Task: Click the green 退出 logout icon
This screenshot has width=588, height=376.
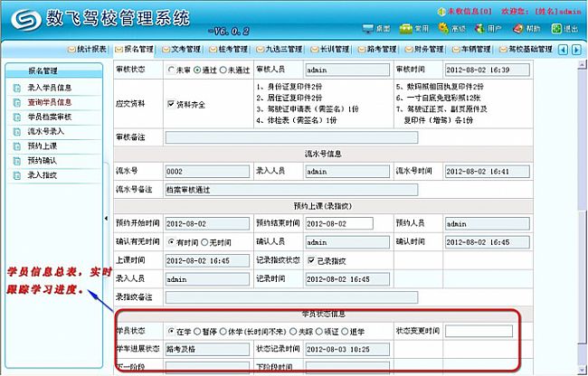Action: 556,28
